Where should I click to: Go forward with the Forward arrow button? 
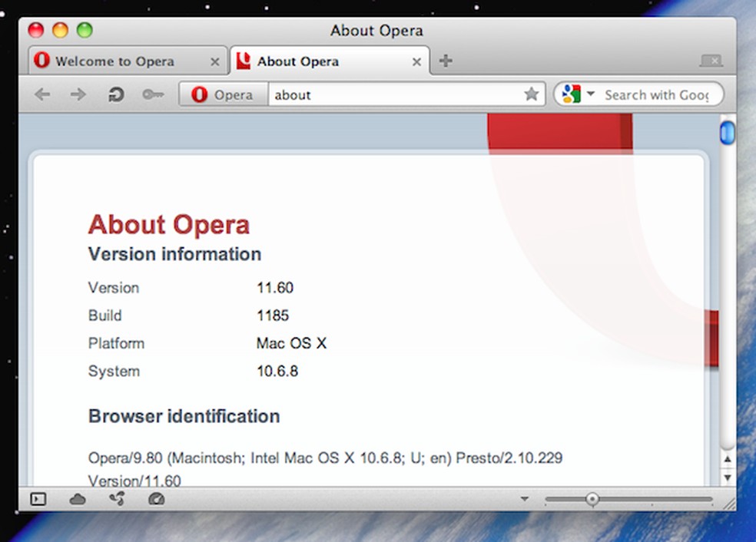[78, 94]
